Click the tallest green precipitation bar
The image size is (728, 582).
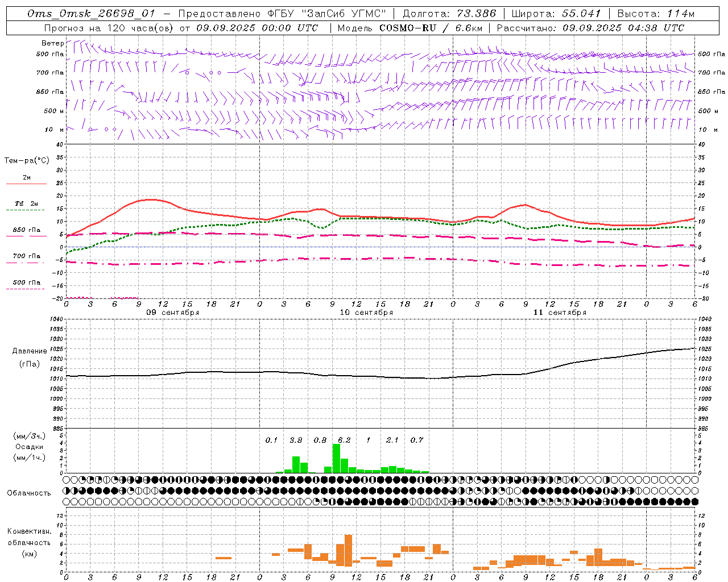coord(336,458)
